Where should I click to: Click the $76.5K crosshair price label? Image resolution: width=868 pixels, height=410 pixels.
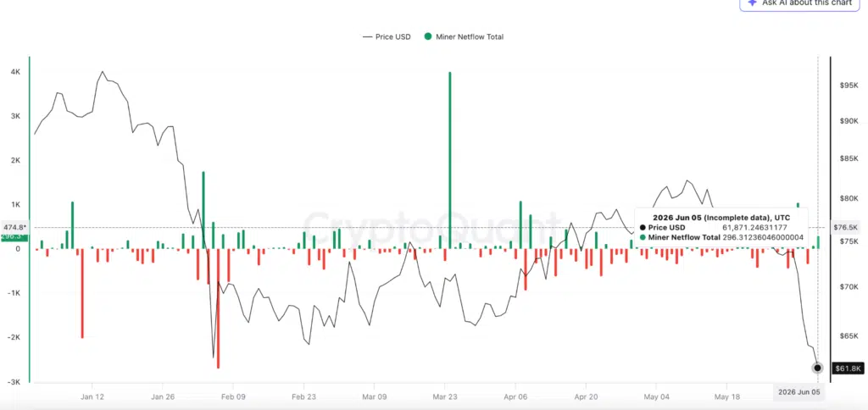click(846, 227)
